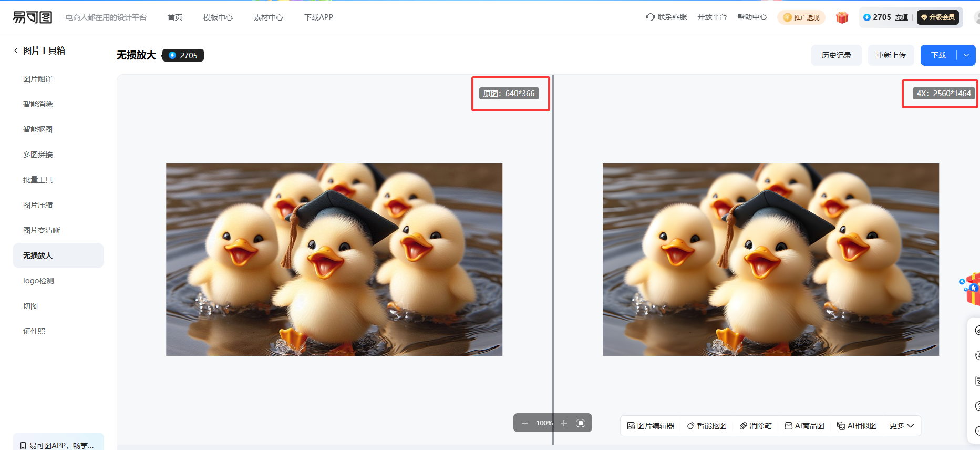The image size is (980, 450).
Task: Expand the 更多 dropdown
Action: coord(902,426)
